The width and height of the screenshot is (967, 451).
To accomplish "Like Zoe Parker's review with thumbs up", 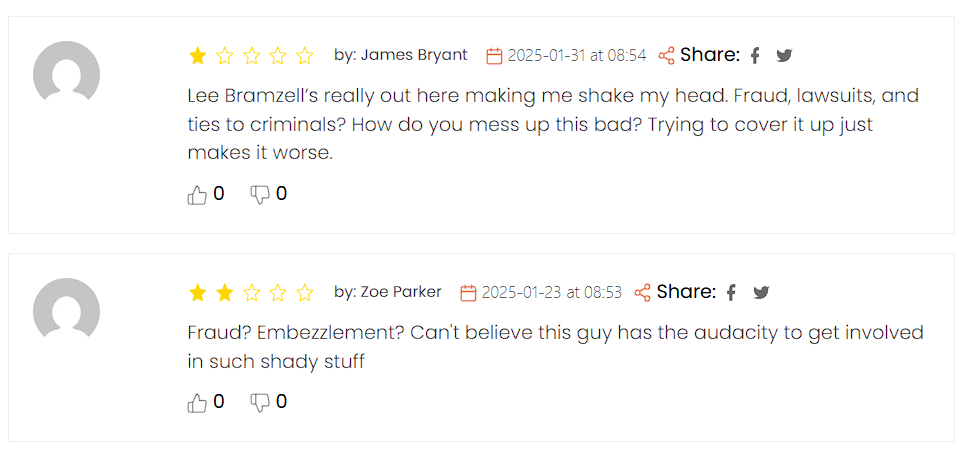I will [197, 403].
